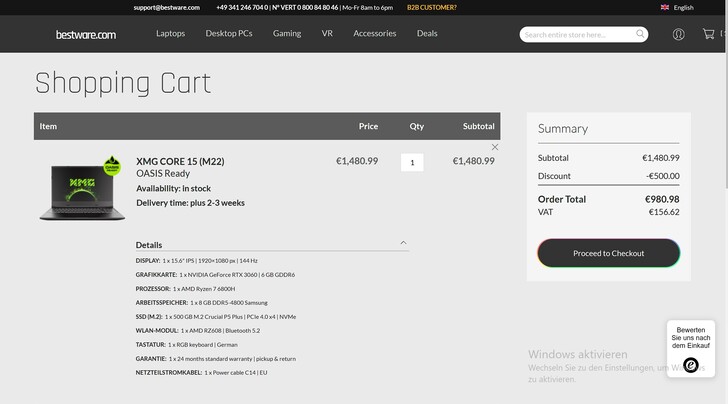This screenshot has height=404, width=728.
Task: Click the ARBEITSSPEICHER 8 GB DDR5 line
Action: click(202, 303)
